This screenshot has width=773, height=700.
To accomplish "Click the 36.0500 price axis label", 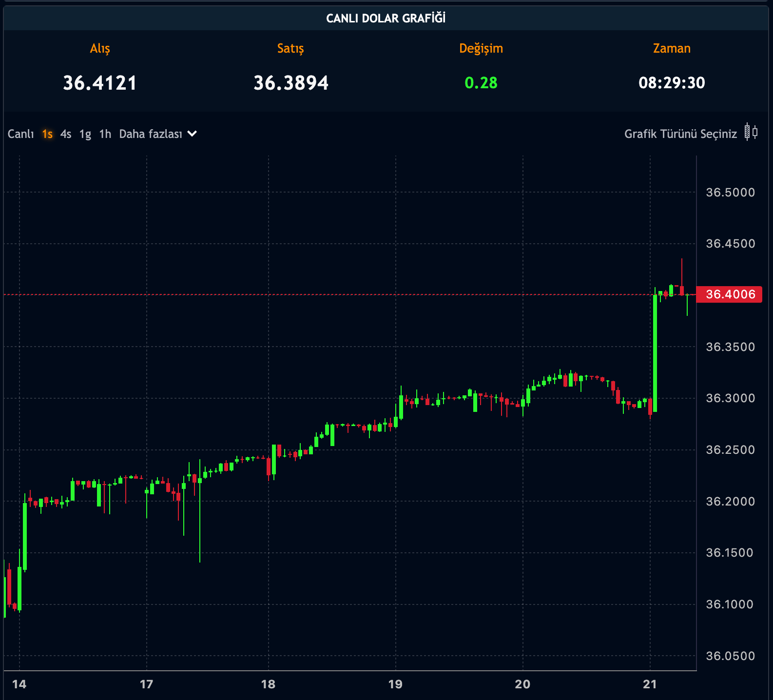I will tap(731, 656).
